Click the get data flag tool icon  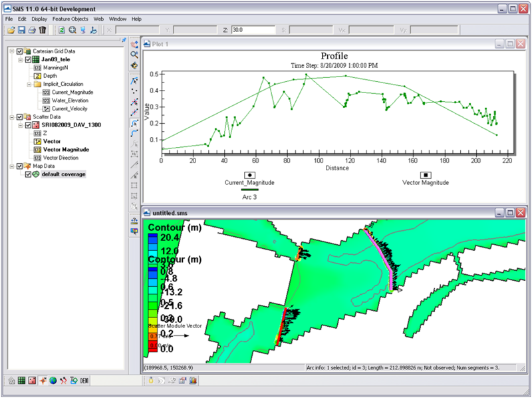click(x=134, y=231)
